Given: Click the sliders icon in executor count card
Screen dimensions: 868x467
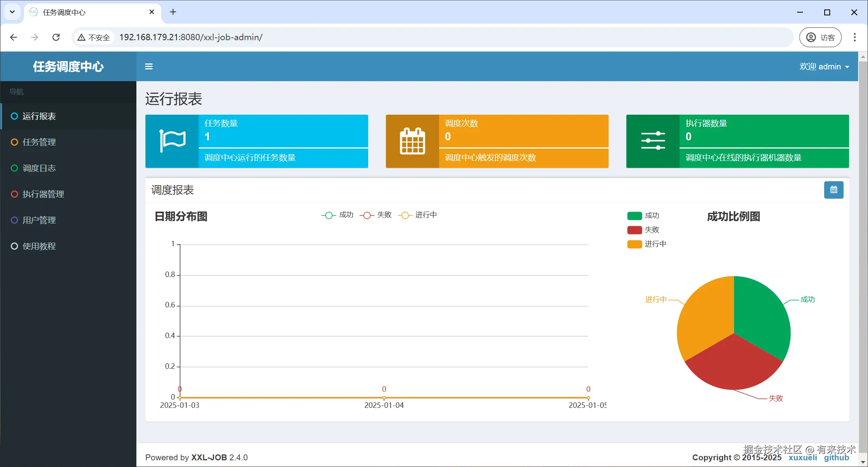Looking at the screenshot, I should (653, 141).
